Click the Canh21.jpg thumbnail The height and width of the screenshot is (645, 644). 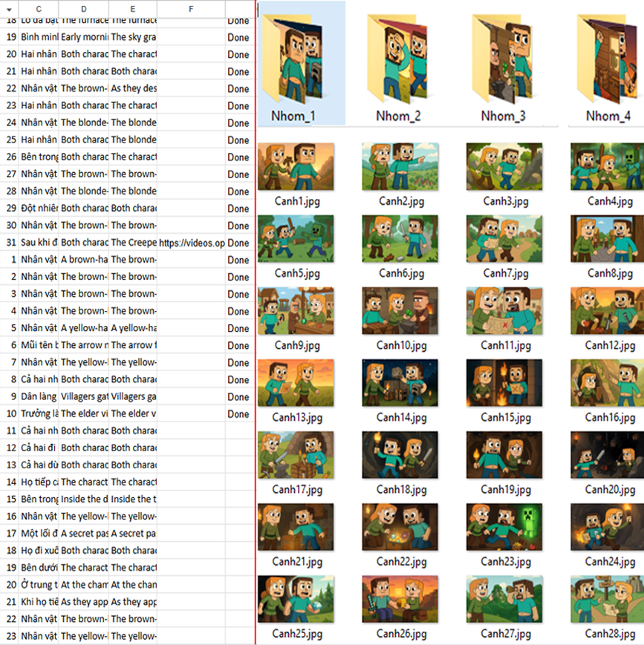tap(296, 527)
